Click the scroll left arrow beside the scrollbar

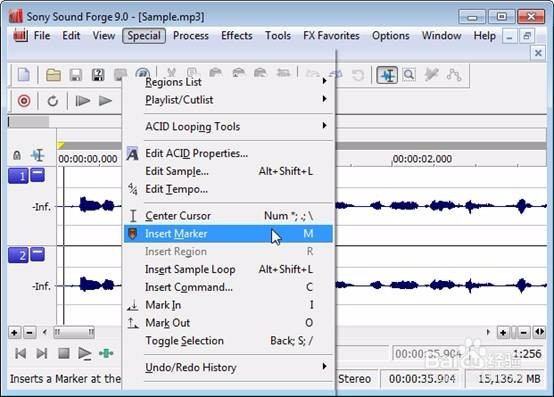[45, 332]
